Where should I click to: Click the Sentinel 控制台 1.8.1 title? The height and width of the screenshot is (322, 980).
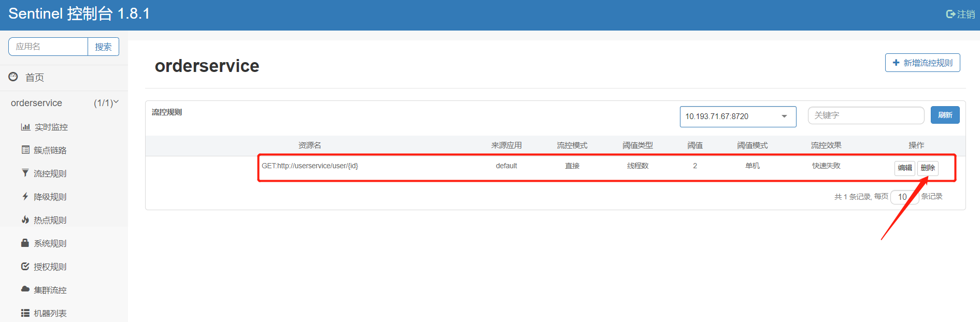point(79,13)
